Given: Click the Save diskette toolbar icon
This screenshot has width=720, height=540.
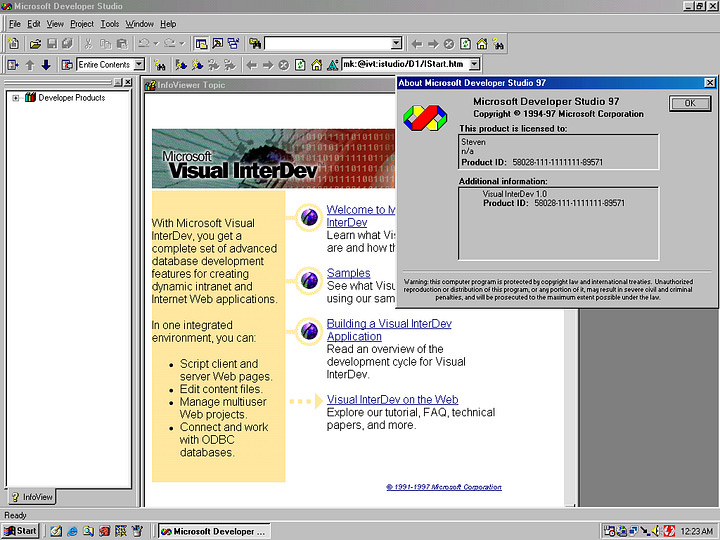Looking at the screenshot, I should pos(52,44).
